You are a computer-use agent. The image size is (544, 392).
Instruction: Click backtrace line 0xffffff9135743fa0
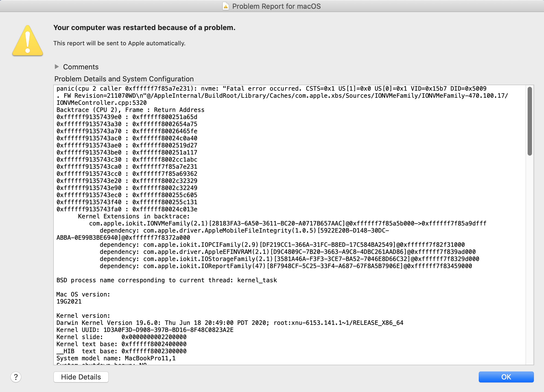[127, 209]
